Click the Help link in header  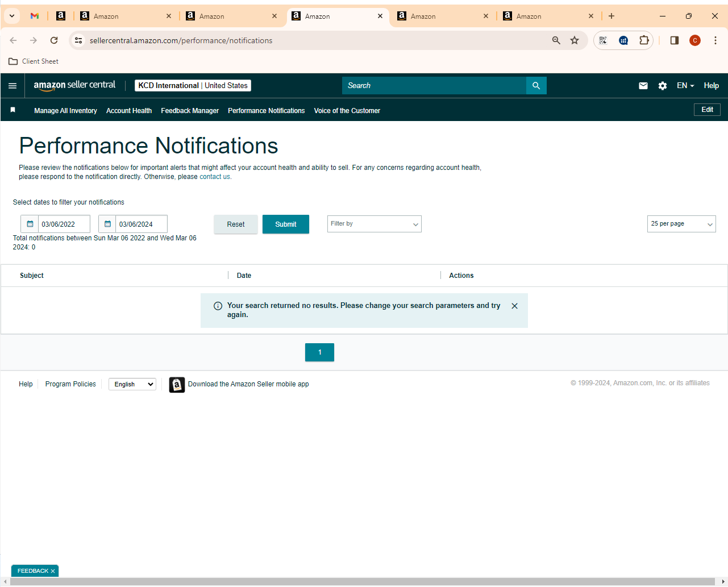[x=712, y=86]
